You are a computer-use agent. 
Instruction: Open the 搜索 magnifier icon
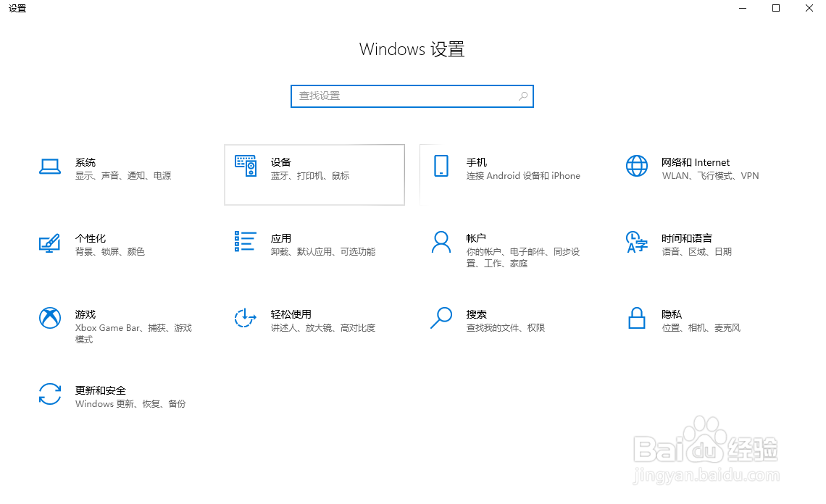point(441,319)
